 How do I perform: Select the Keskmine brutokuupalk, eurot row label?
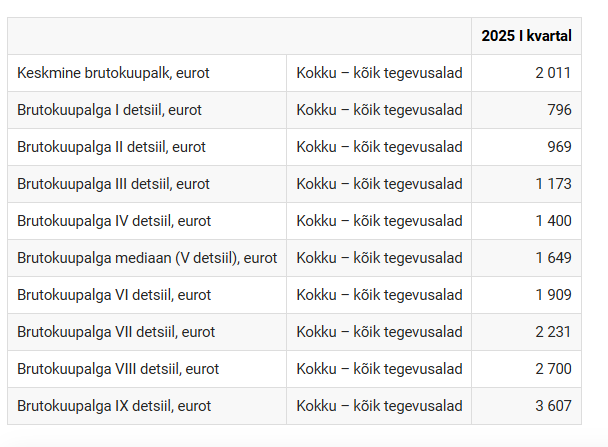(x=113, y=73)
